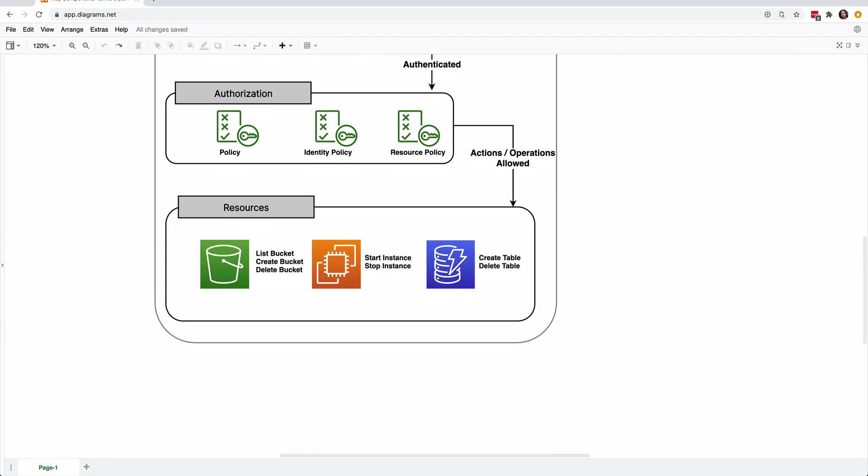The width and height of the screenshot is (868, 476).
Task: Open the Insert plus dropdown
Action: (x=286, y=46)
